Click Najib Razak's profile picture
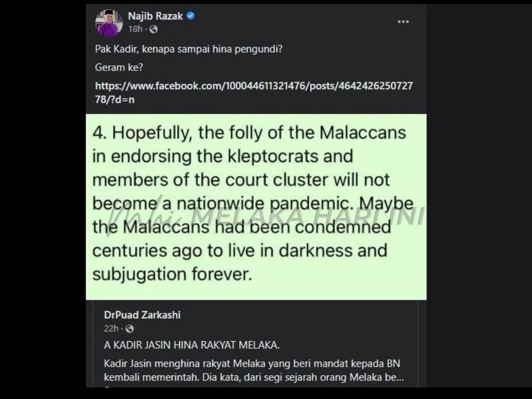 point(109,23)
